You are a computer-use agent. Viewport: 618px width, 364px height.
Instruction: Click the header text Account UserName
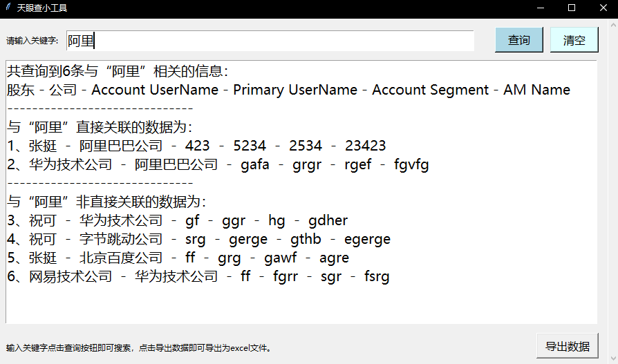[155, 90]
